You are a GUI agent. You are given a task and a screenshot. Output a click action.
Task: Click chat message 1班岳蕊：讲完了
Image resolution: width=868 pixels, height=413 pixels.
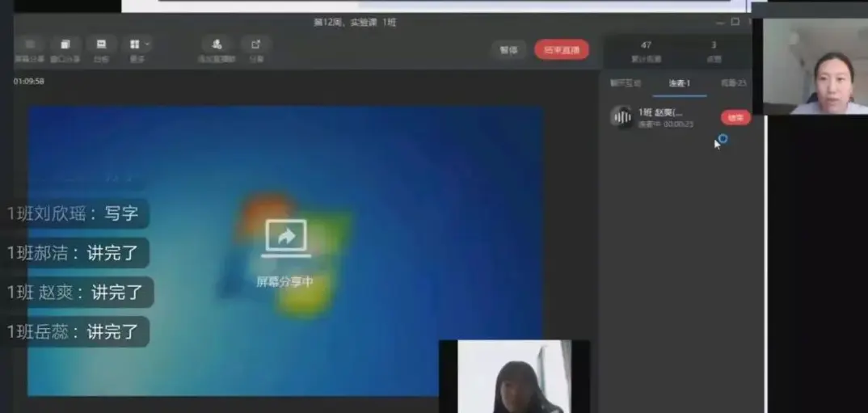[73, 331]
